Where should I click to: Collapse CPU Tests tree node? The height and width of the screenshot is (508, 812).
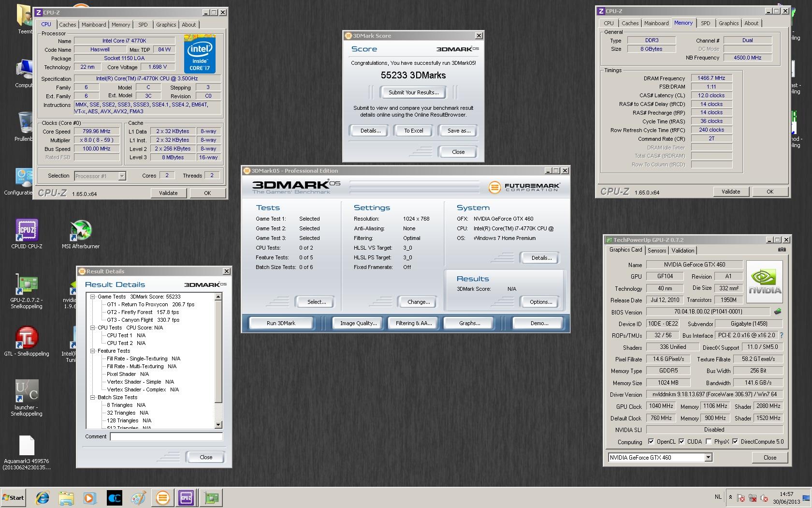click(x=92, y=328)
